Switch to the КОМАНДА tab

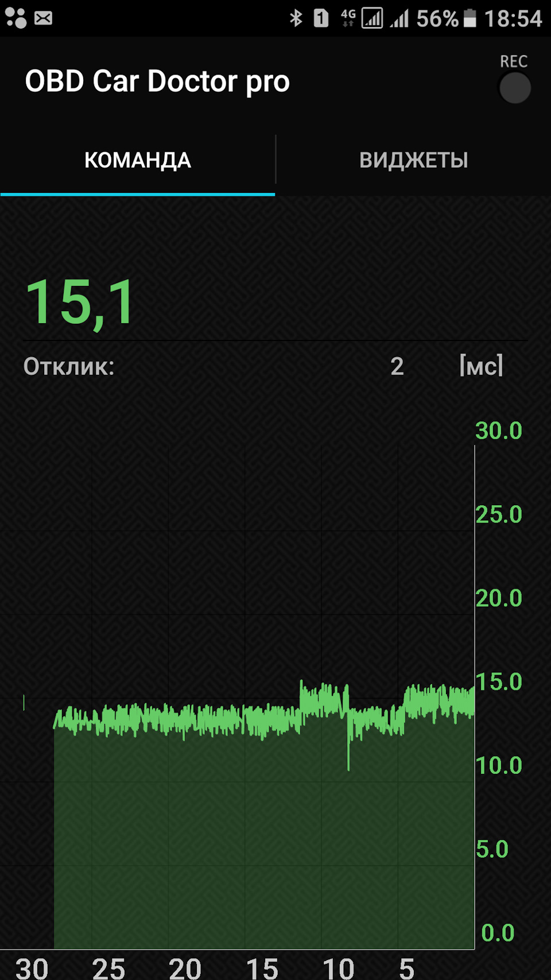pos(138,160)
